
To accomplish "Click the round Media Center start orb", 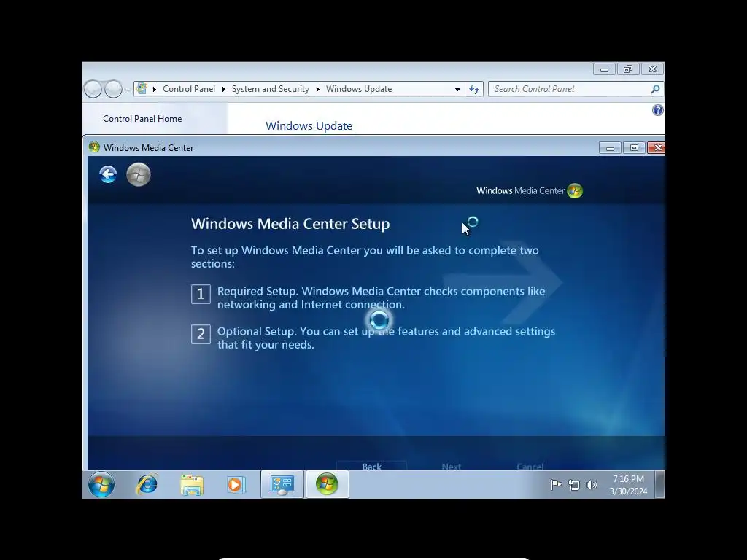I will 139,174.
